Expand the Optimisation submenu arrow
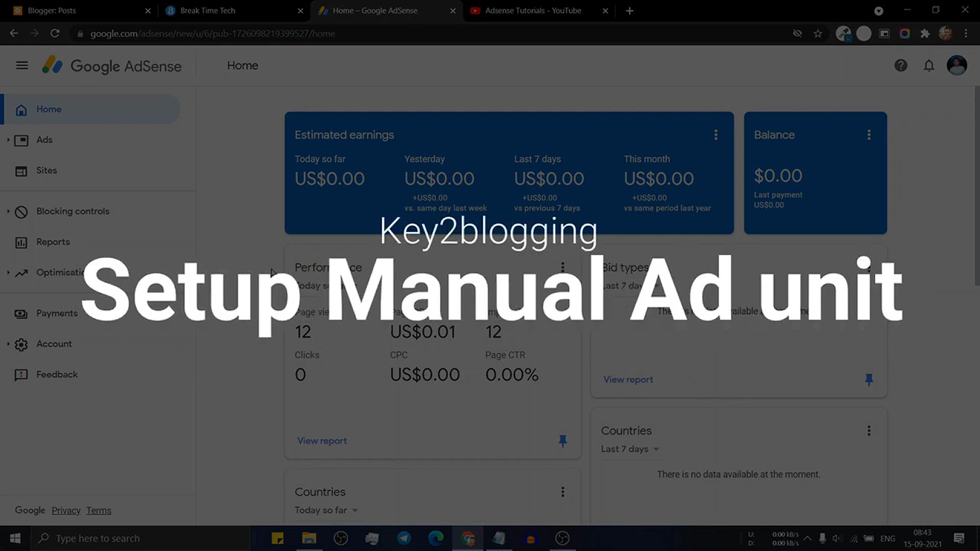The image size is (980, 551). [8, 272]
